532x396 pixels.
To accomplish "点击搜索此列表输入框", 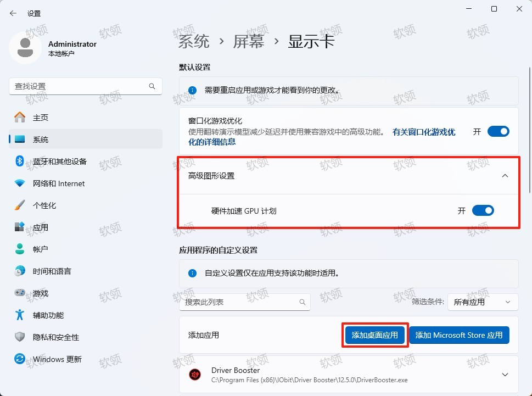I will [244, 302].
